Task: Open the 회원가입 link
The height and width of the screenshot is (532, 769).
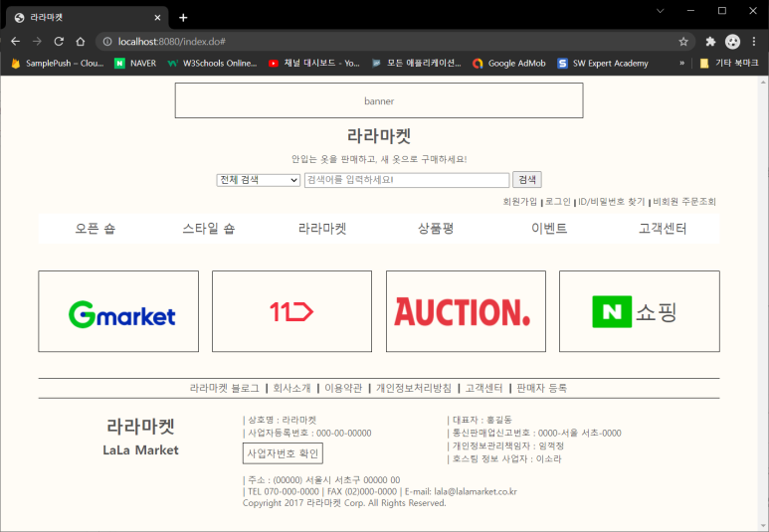Action: 520,202
